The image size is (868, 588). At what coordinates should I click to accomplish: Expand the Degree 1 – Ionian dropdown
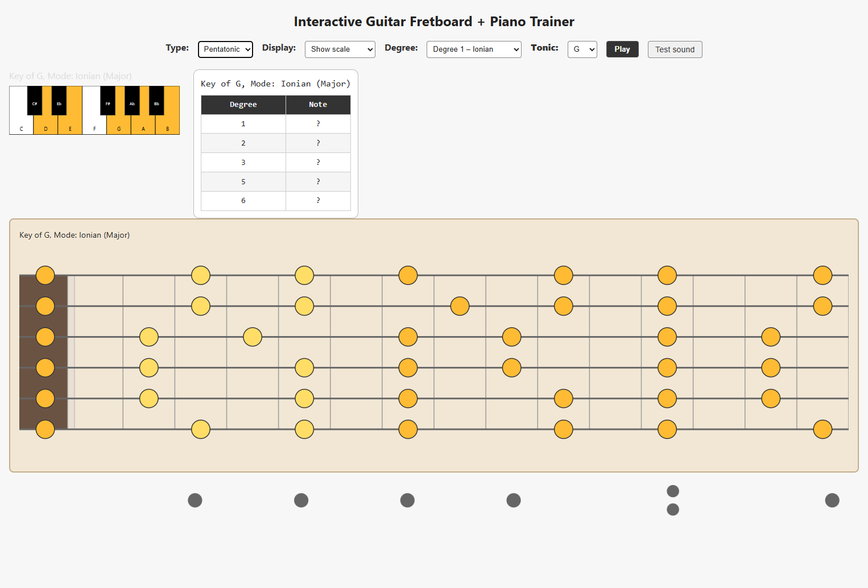[474, 49]
